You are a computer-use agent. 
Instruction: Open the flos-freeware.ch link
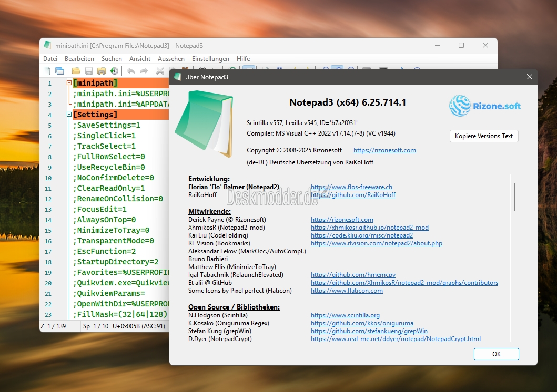click(351, 187)
